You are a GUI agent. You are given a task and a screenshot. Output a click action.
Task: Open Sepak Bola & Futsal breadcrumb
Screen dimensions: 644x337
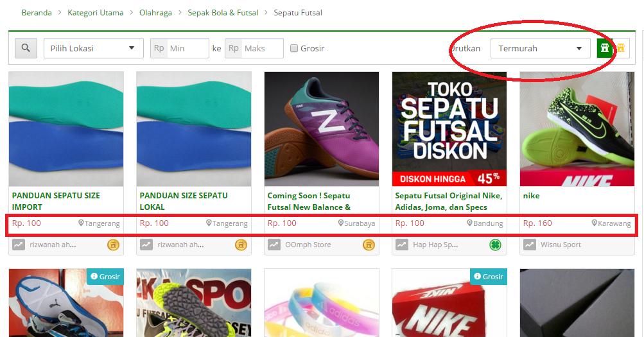[x=223, y=13]
